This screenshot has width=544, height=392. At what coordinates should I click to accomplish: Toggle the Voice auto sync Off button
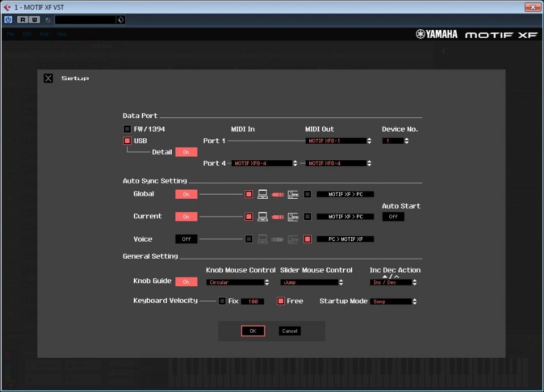(x=186, y=239)
